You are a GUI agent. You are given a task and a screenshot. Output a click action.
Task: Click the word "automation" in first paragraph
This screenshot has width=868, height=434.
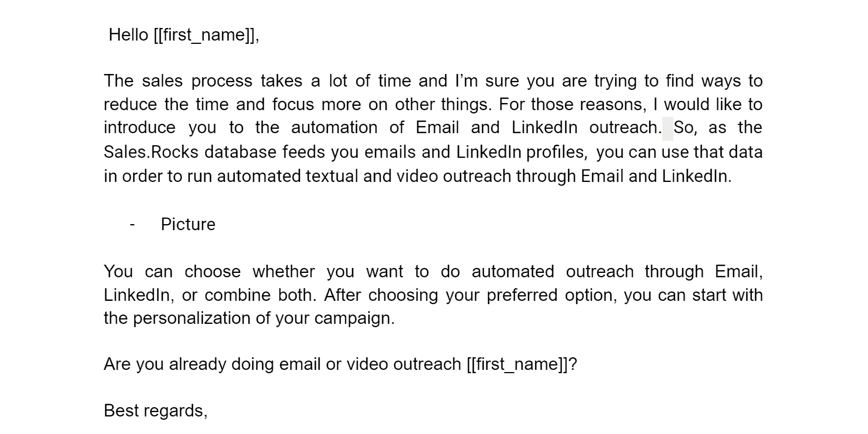[334, 128]
